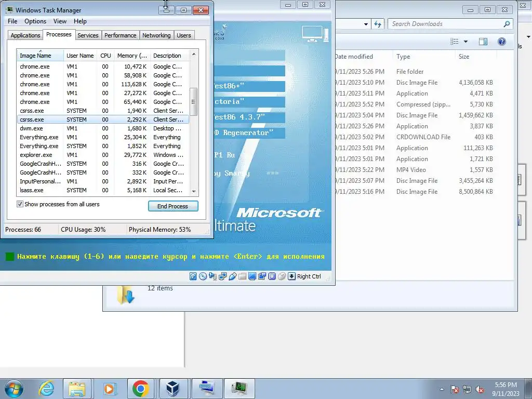Screen dimensions: 532x399
Task: Click overlapping-windows indicator in VirtualBox status bar
Action: point(262,276)
